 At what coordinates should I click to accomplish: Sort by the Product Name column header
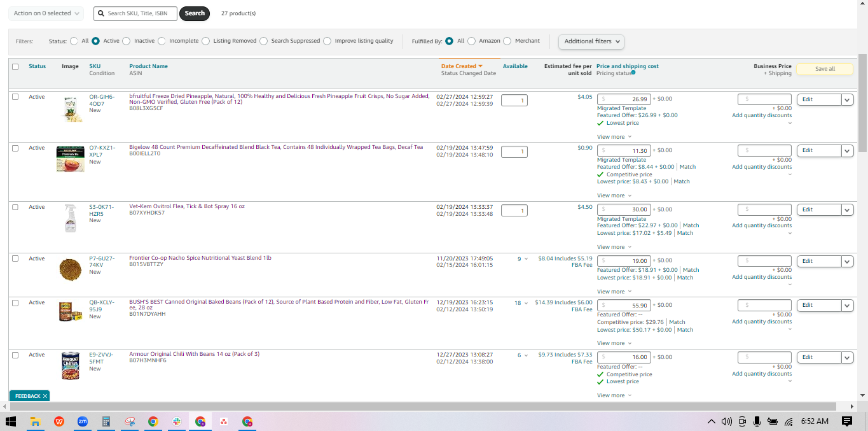click(148, 66)
